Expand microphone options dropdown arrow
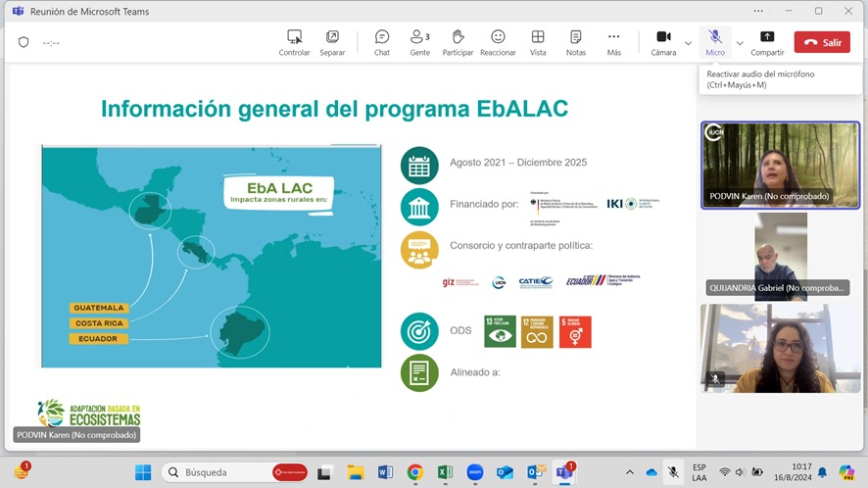The width and height of the screenshot is (868, 488). tap(740, 42)
